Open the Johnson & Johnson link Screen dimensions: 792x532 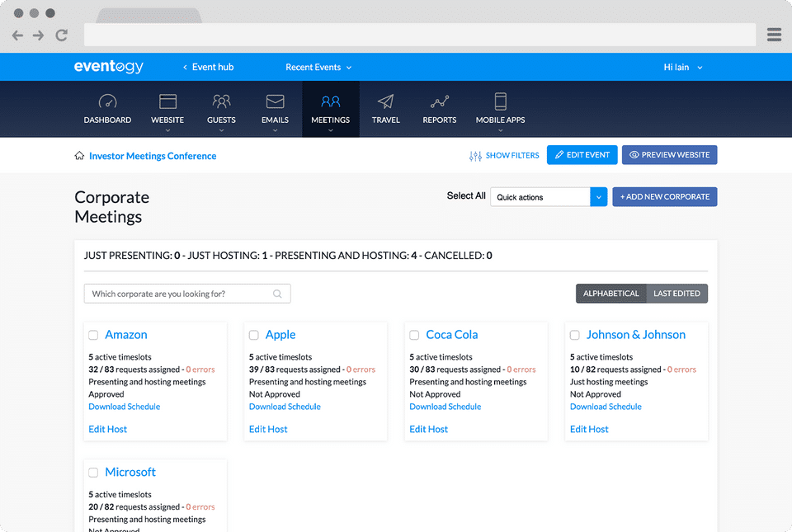click(635, 335)
